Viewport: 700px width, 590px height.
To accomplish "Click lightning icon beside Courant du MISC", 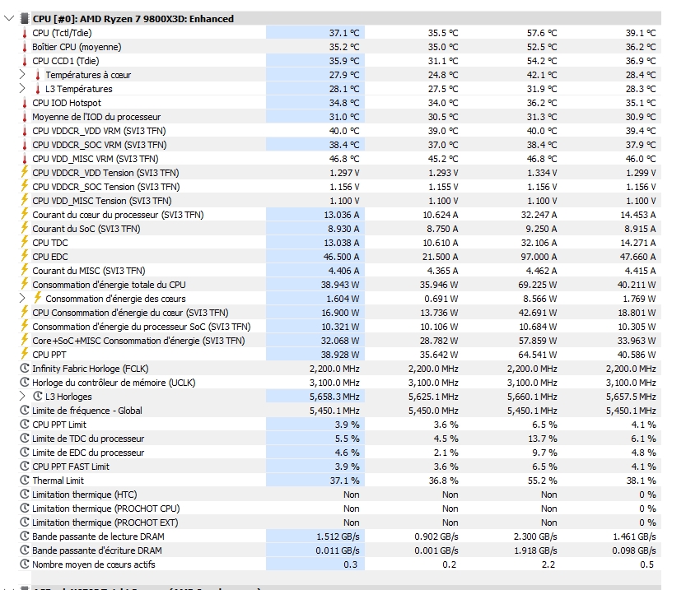I will (25, 270).
